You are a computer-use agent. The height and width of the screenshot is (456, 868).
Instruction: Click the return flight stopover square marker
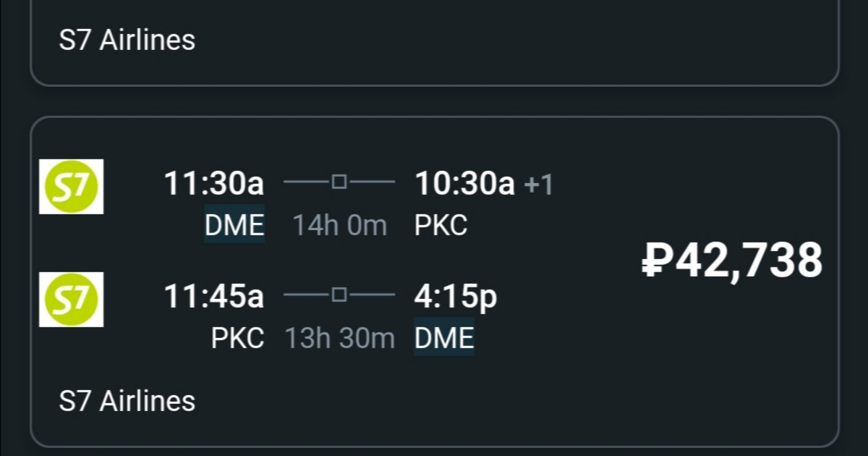tap(339, 295)
